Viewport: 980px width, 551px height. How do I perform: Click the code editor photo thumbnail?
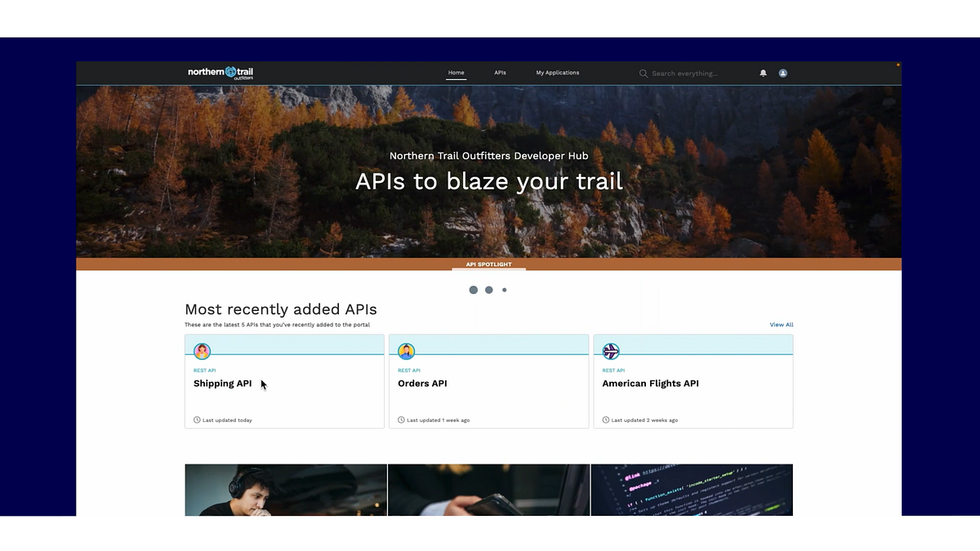pos(692,489)
